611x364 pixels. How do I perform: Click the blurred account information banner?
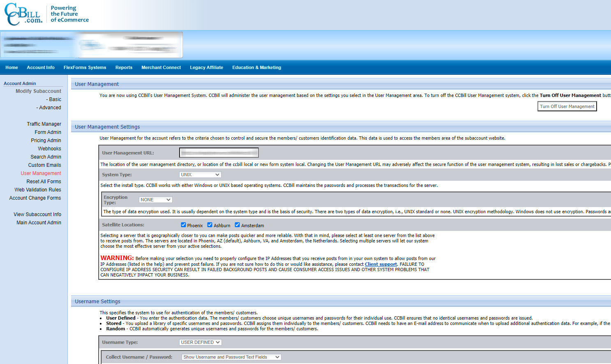pyautogui.click(x=92, y=45)
